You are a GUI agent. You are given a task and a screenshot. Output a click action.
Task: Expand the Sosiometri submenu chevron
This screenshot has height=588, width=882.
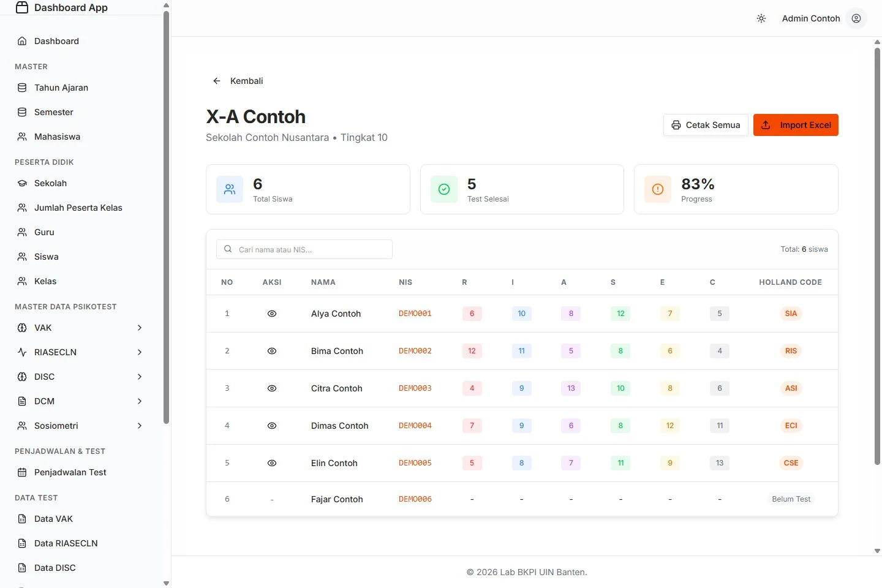(x=140, y=426)
